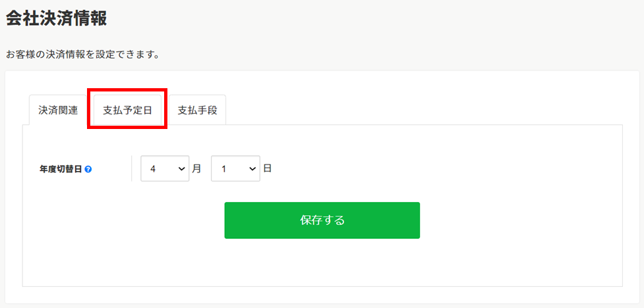Click blank space right of 支払手段 tab
The width and height of the screenshot is (644, 308).
coord(423,110)
